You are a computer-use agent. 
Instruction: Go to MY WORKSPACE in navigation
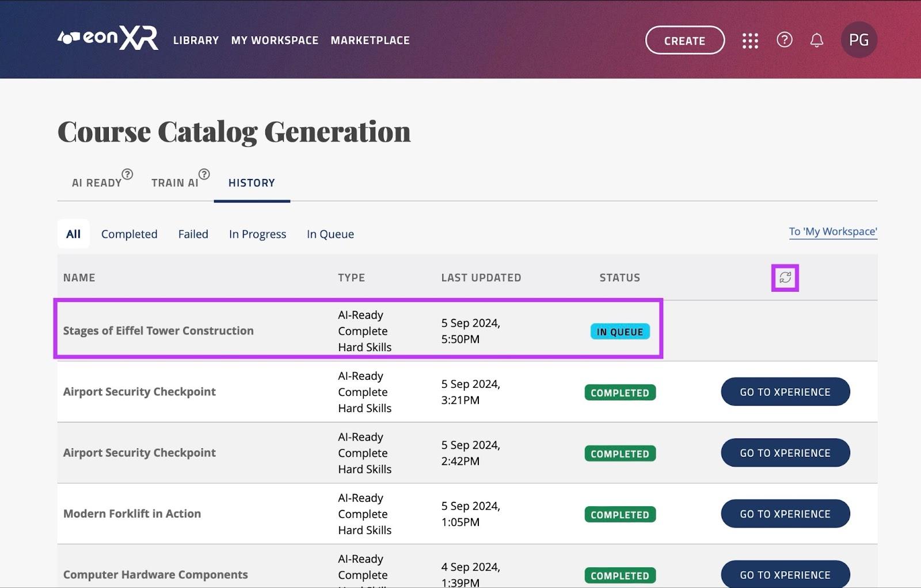(275, 40)
